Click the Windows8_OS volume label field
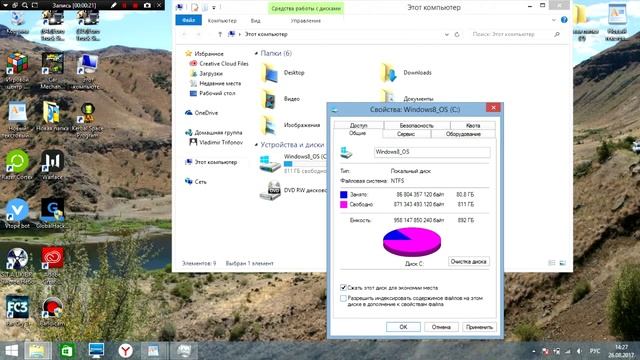The width and height of the screenshot is (640, 360). pos(432,152)
